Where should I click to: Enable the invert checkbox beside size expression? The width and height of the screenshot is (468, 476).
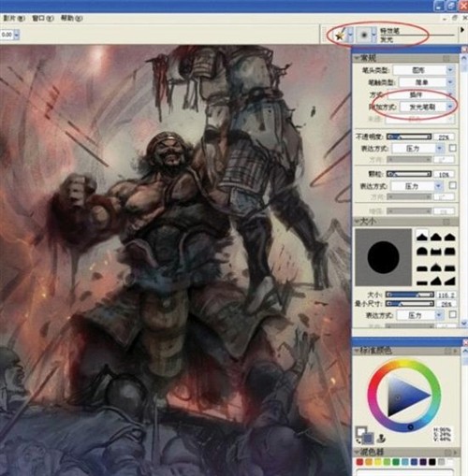click(x=453, y=315)
